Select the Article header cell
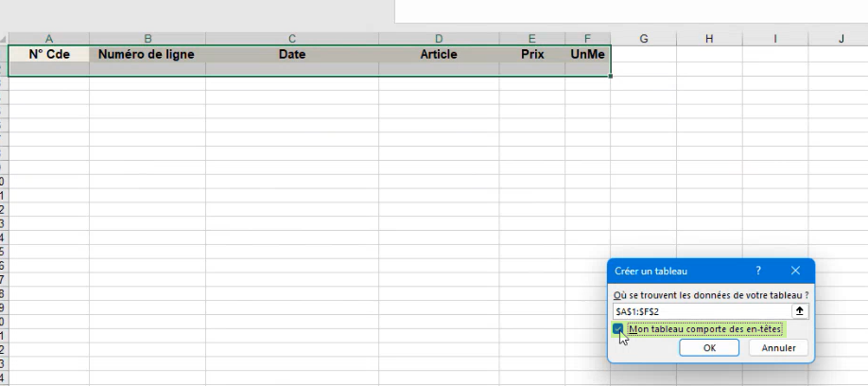 (439, 55)
